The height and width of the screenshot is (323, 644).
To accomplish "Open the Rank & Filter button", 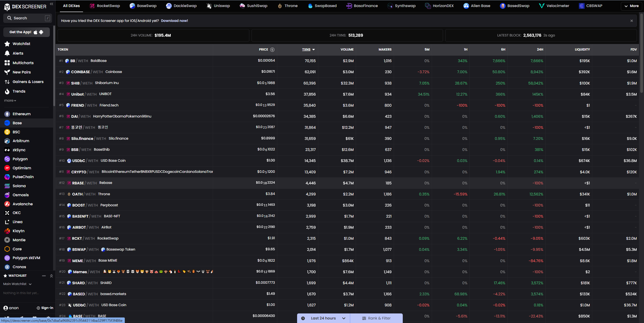I will coord(376,318).
